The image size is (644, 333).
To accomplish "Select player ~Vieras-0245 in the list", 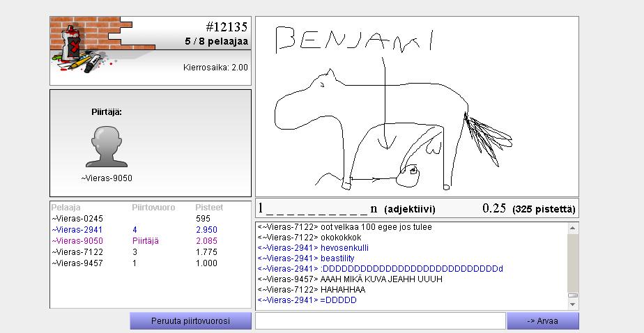I will pyautogui.click(x=151, y=219).
